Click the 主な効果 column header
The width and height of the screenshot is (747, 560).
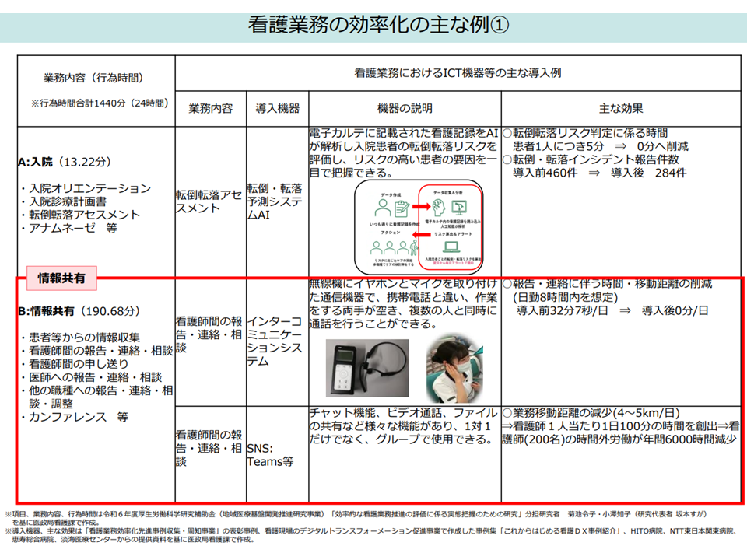620,108
